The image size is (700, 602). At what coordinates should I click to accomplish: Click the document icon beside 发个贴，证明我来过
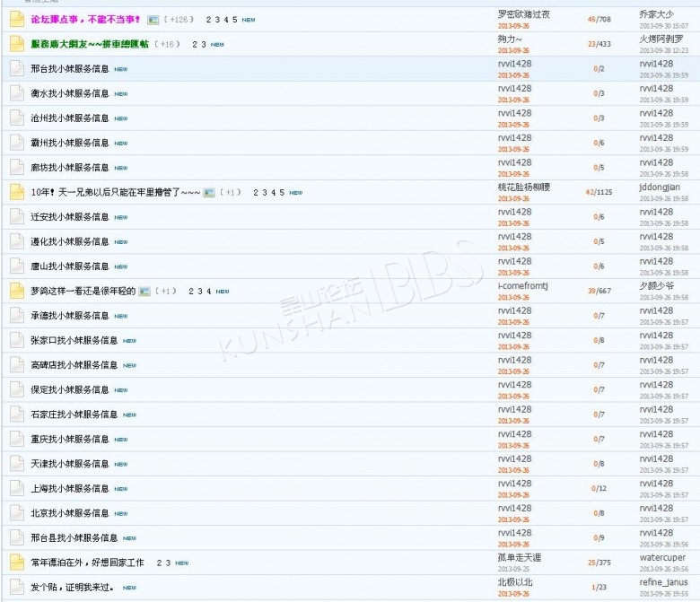click(x=16, y=587)
